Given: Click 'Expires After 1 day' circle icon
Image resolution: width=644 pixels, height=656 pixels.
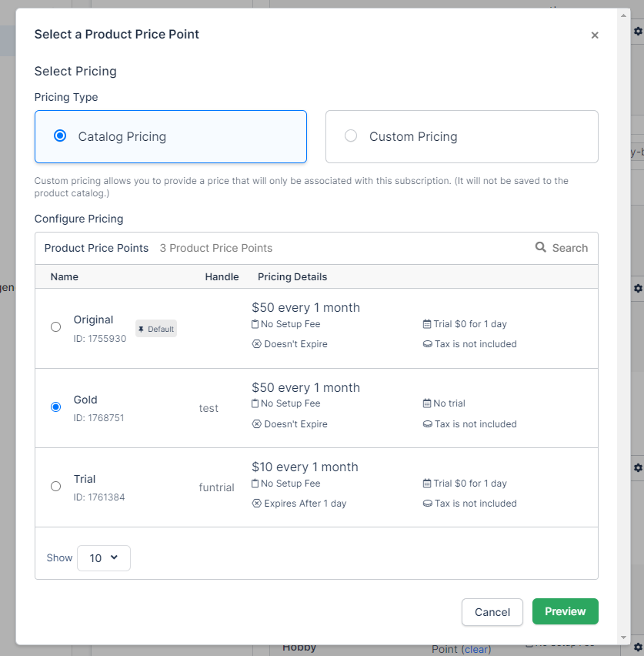Looking at the screenshot, I should point(257,504).
